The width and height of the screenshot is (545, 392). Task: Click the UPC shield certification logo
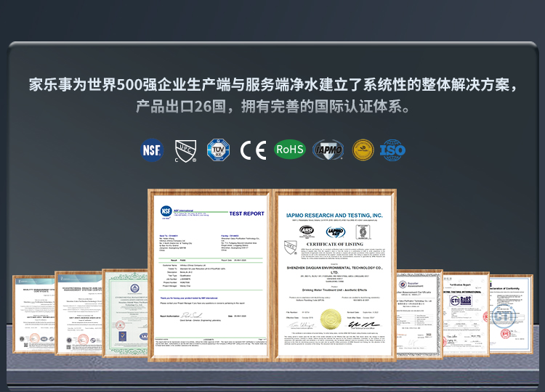(185, 151)
